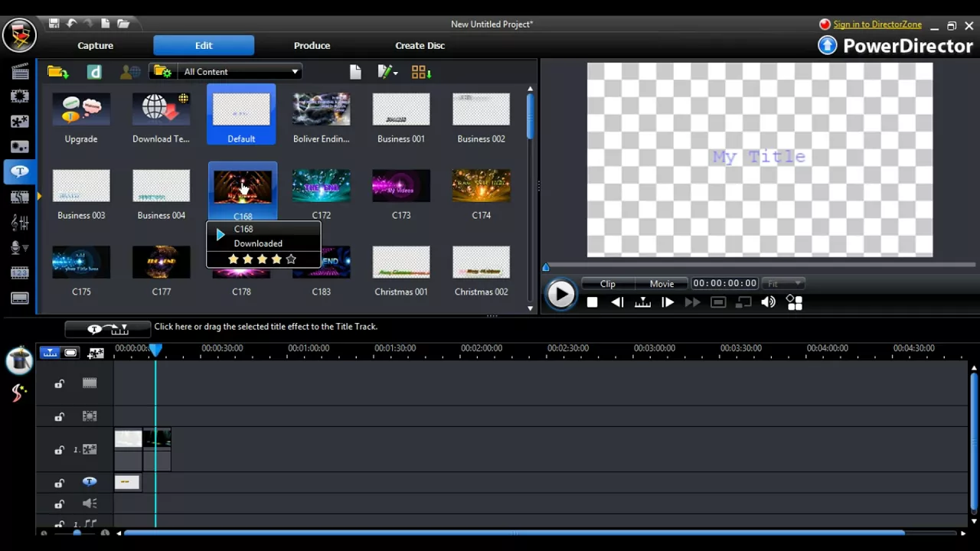Mute or unmute preview volume
This screenshot has width=980, height=551.
769,302
